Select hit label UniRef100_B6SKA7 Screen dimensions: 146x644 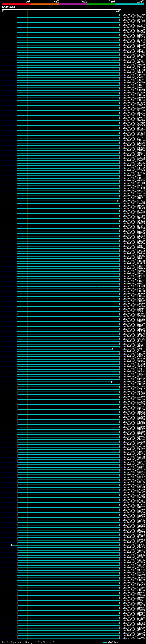[x=134, y=105]
